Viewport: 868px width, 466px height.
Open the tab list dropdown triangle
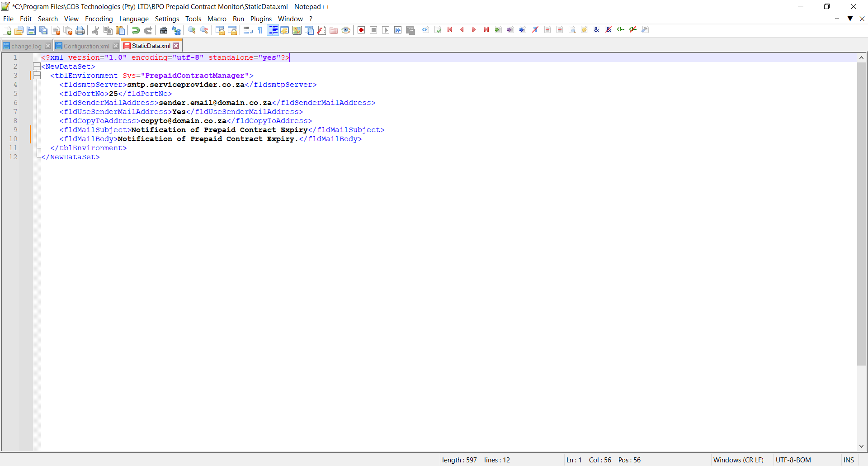pos(850,19)
